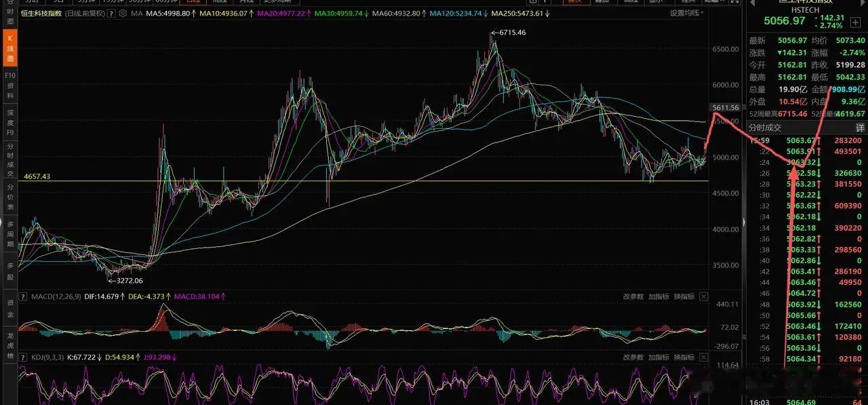Viewport: 868px width, 405px height.
Task: Close the KDJ indicator panel
Action: click(x=703, y=357)
